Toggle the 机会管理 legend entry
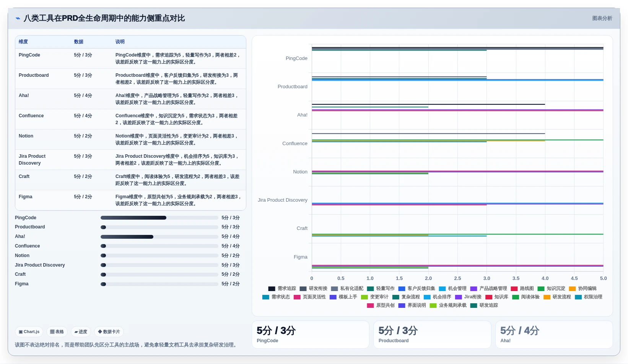The height and width of the screenshot is (364, 628). click(453, 289)
